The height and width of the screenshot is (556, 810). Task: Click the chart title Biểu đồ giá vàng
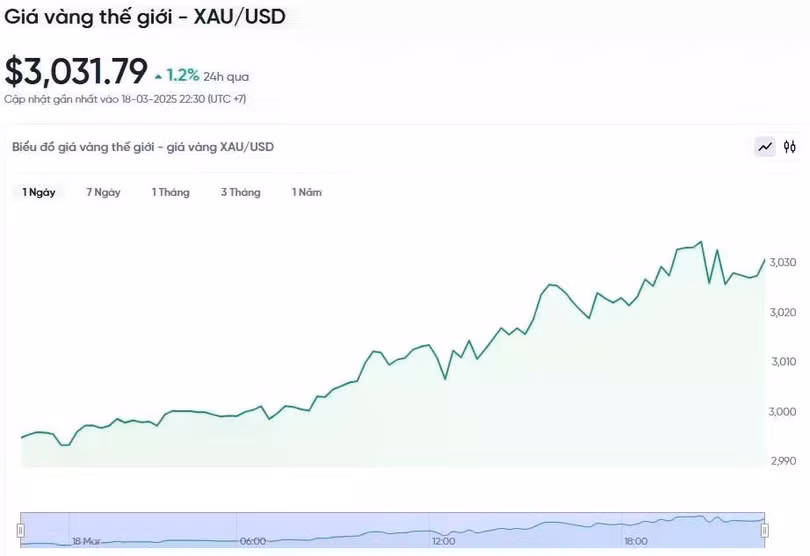coord(142,147)
